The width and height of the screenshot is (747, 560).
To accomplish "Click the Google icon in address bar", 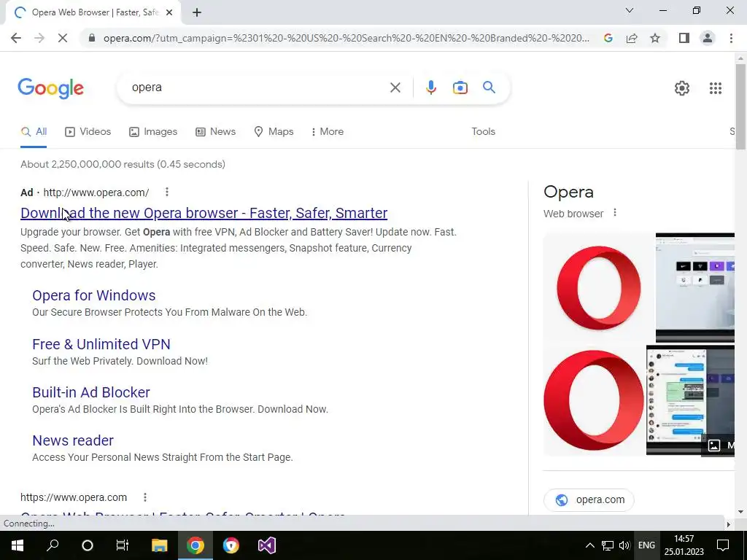I will click(x=608, y=38).
